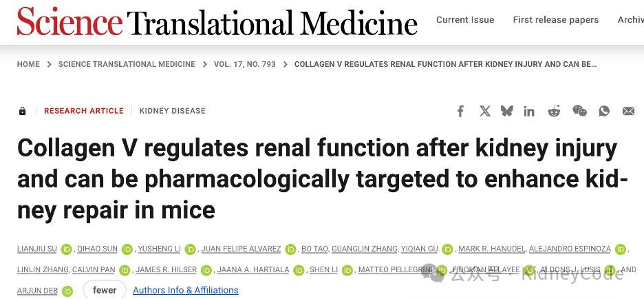Screen dimensions: 644x299
Task: Share the article on X
Action: click(x=484, y=111)
